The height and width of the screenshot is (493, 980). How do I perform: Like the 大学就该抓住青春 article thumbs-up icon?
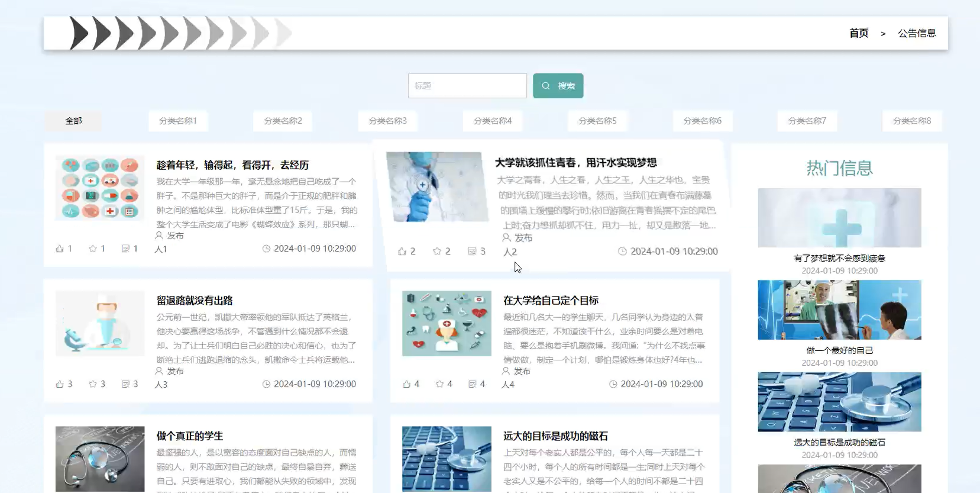[x=402, y=252]
